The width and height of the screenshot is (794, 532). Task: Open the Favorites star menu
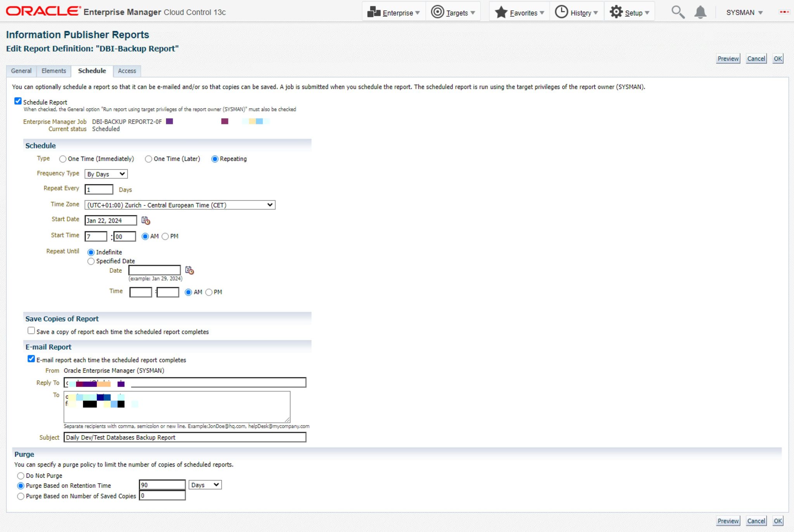501,12
